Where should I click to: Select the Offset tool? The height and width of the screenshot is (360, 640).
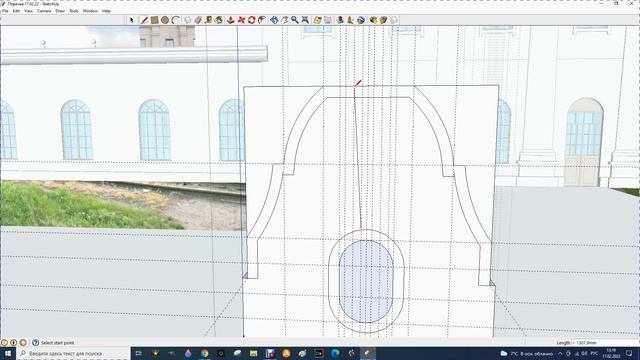click(262, 20)
